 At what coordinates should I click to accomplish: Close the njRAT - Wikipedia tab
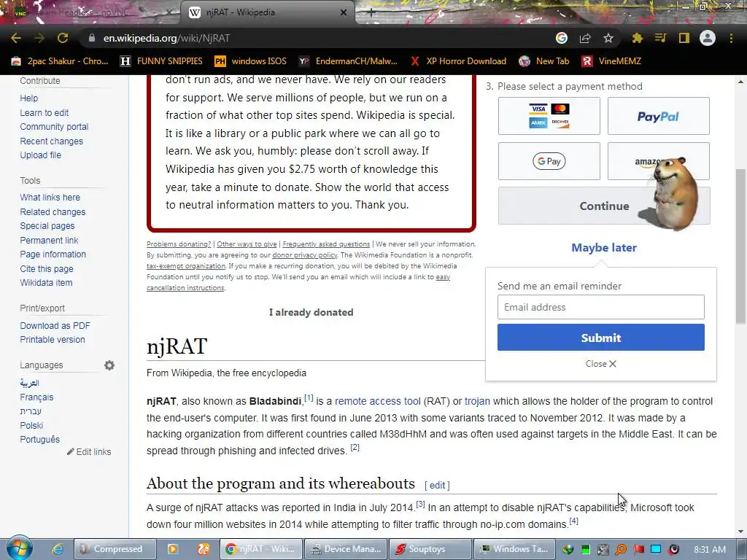tap(344, 12)
